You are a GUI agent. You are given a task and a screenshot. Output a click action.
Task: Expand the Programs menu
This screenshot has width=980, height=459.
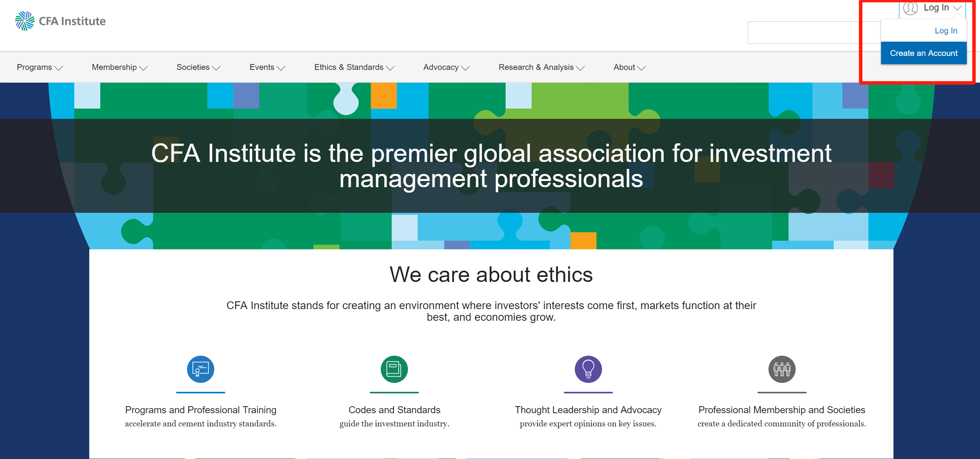40,67
